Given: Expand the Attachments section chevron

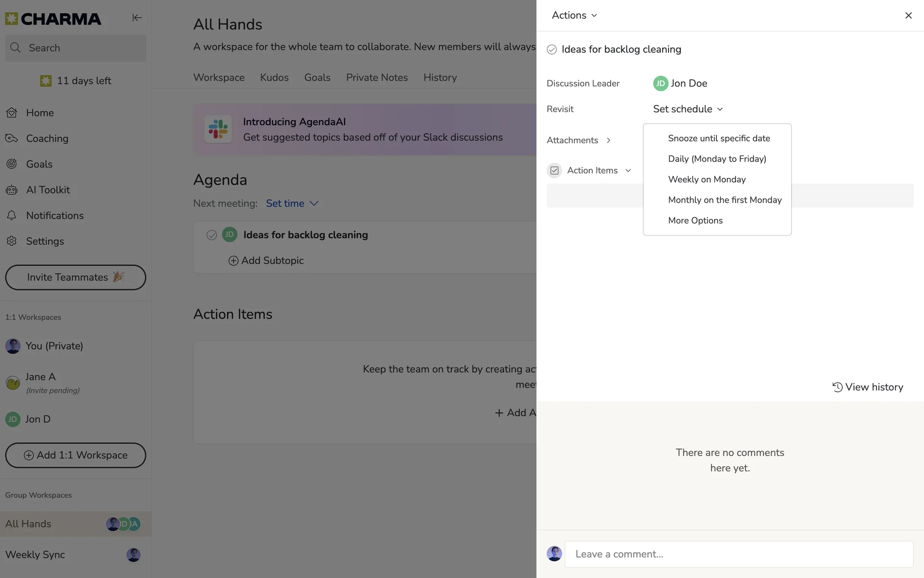Looking at the screenshot, I should tap(608, 140).
